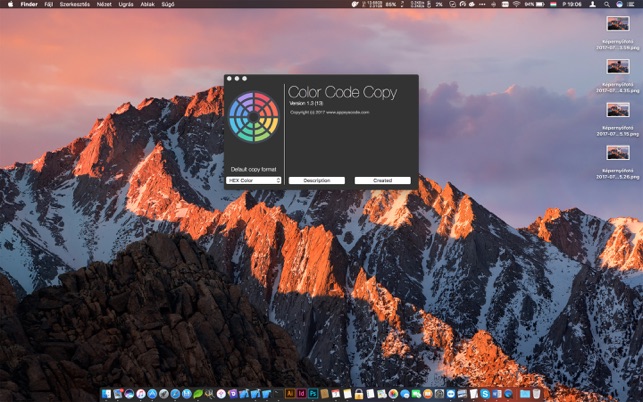Viewport: 643px width, 402px height.
Task: Open the Finder menu in the menu bar
Action: point(29,4)
